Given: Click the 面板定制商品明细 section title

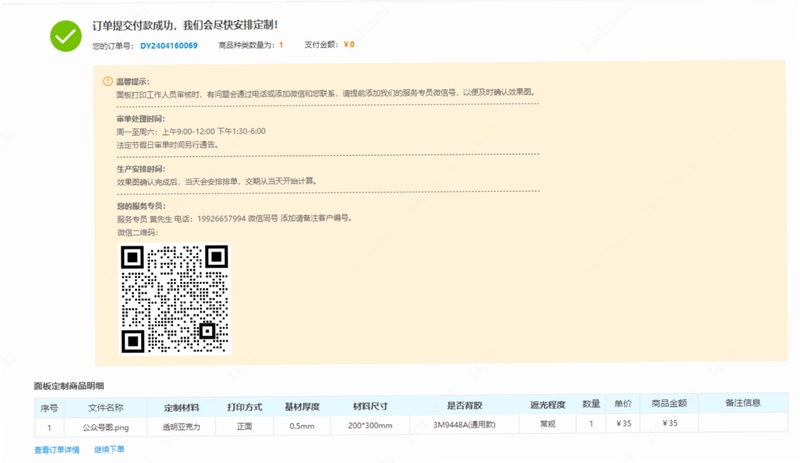Looking at the screenshot, I should (x=69, y=386).
